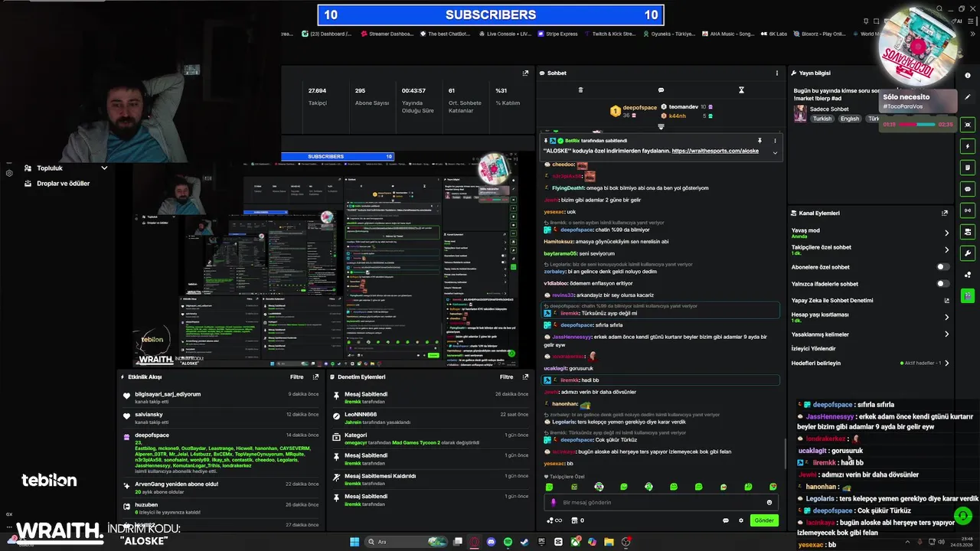Viewport: 980px width, 551px height.
Task: Click bilgisayari_sarj_ediyorum activity entry
Action: pos(220,397)
